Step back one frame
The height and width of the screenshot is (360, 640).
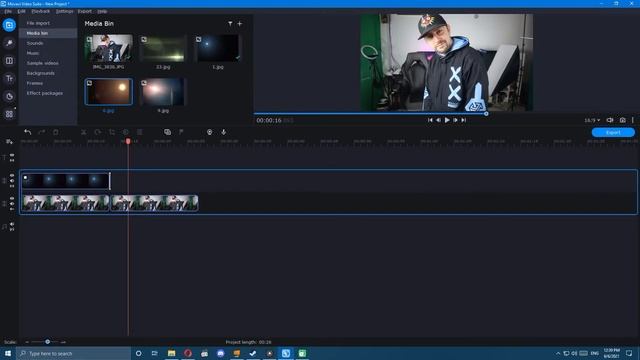[x=438, y=120]
